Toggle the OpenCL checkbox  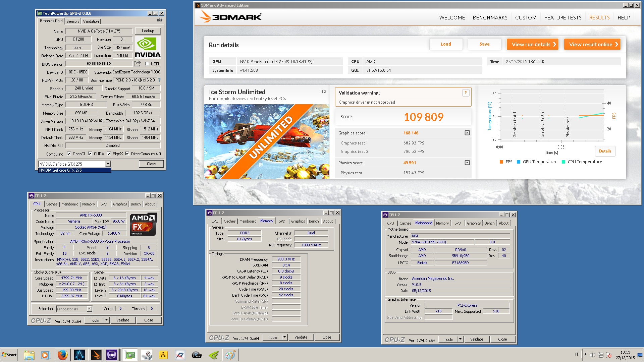tap(69, 154)
